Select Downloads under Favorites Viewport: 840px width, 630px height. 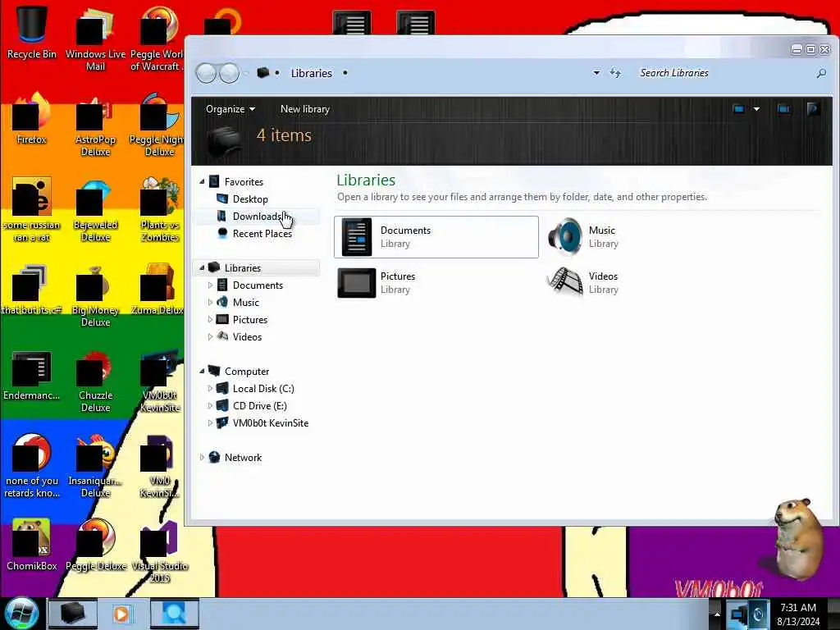(257, 216)
